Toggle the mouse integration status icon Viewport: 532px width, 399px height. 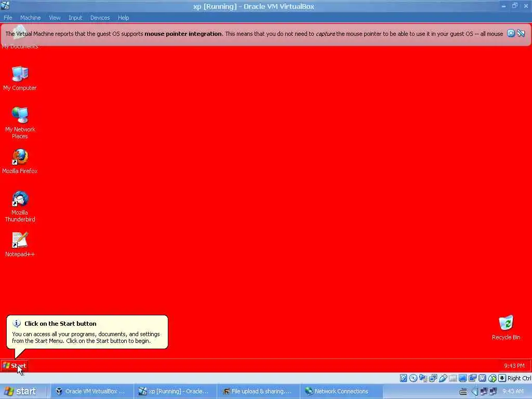coord(493,378)
